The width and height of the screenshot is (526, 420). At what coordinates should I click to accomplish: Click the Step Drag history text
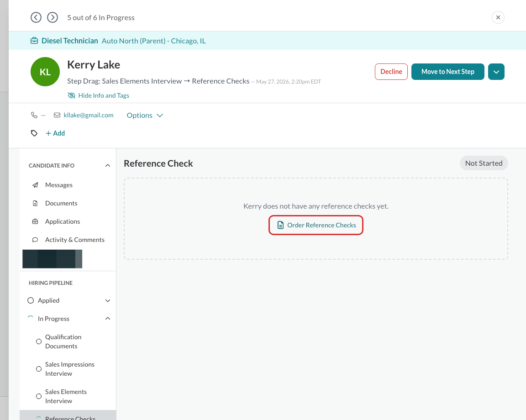(x=158, y=81)
